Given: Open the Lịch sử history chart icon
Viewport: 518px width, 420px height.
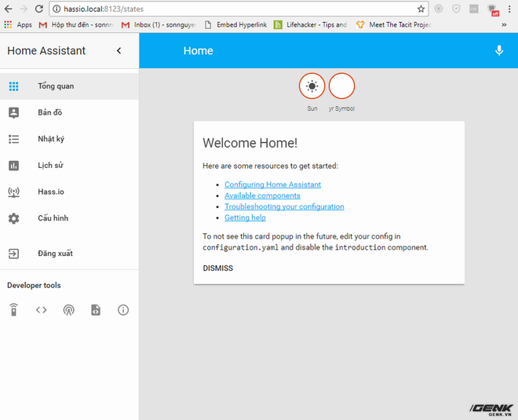Looking at the screenshot, I should (x=13, y=166).
